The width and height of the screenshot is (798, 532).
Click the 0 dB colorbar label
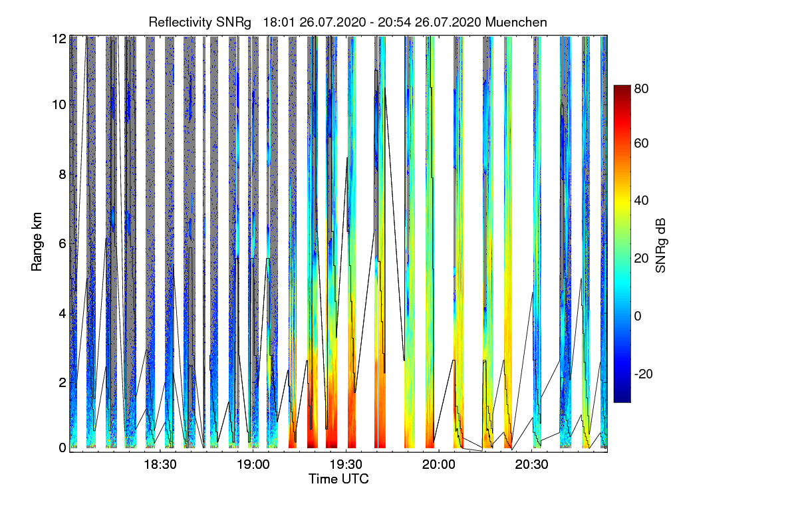point(638,316)
